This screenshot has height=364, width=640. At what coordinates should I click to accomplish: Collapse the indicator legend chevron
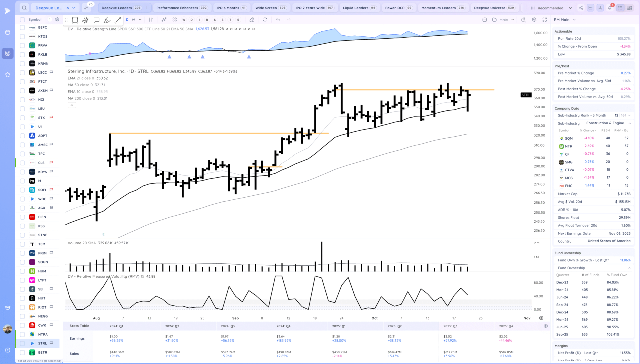point(72,105)
